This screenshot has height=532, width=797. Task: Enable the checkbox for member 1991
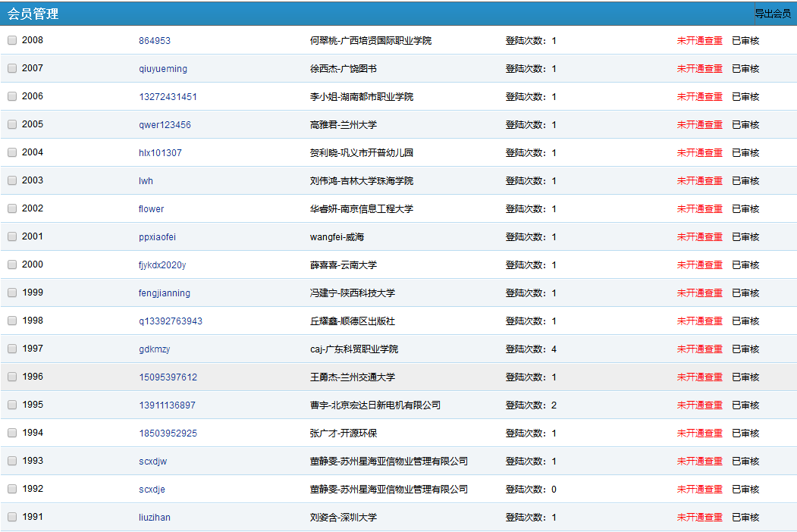(12, 517)
